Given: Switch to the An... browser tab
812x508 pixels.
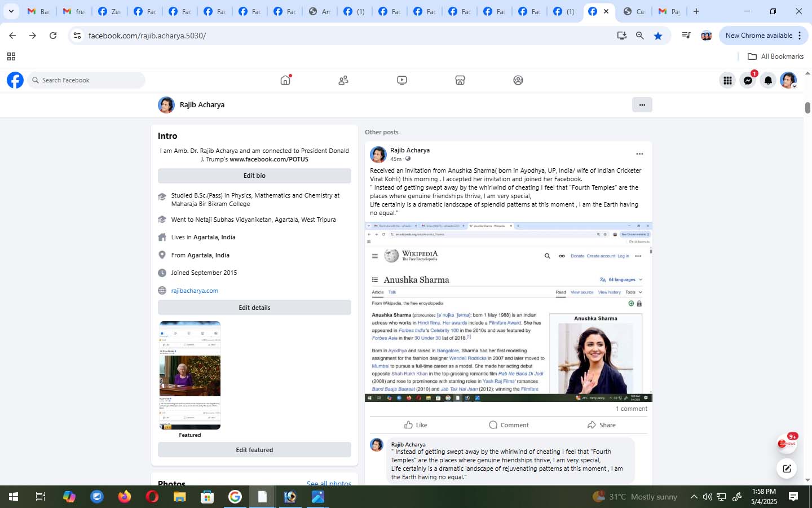Looking at the screenshot, I should [x=319, y=11].
